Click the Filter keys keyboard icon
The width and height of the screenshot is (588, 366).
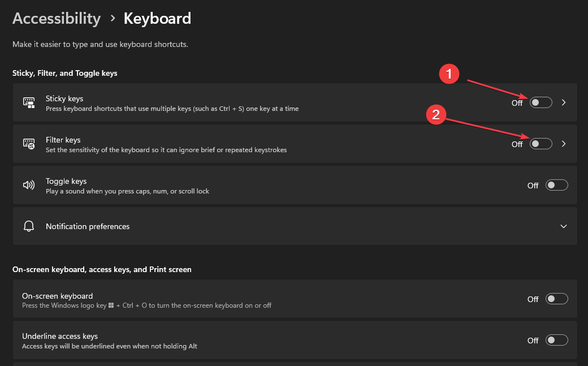29,144
